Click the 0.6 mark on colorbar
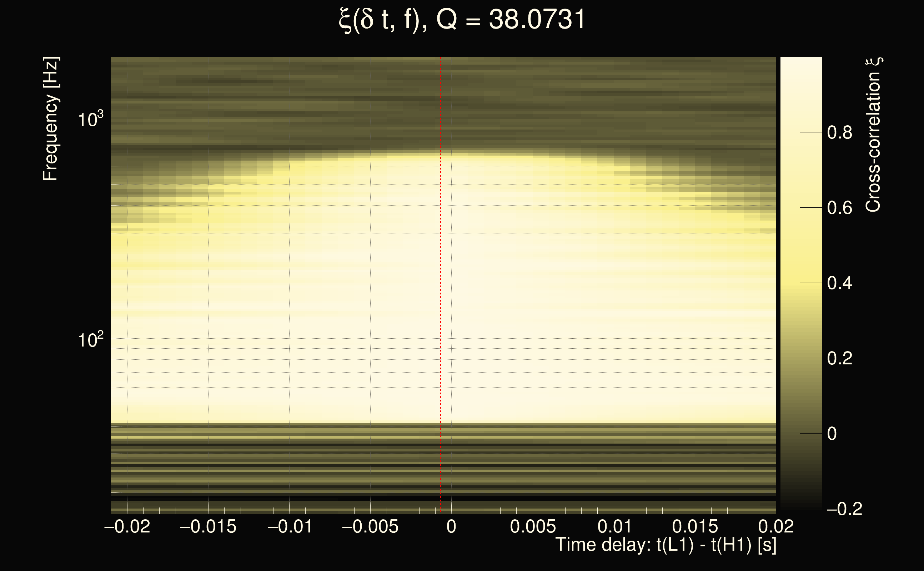The width and height of the screenshot is (924, 571). (x=839, y=208)
